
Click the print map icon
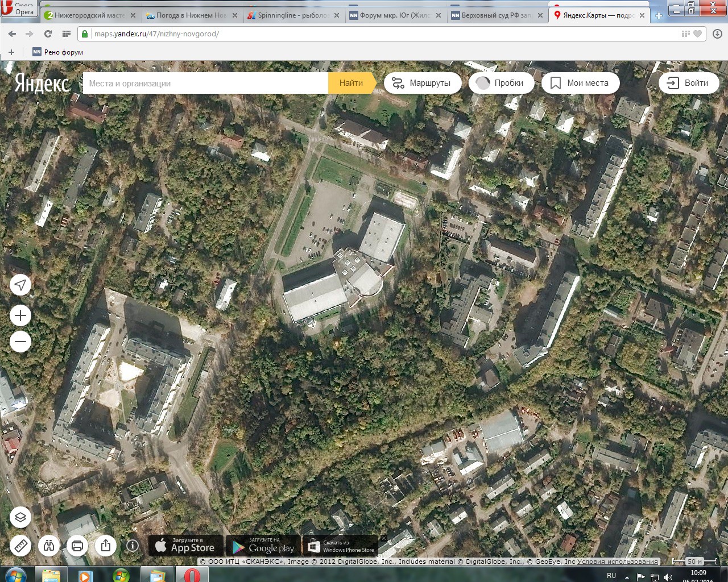[77, 546]
